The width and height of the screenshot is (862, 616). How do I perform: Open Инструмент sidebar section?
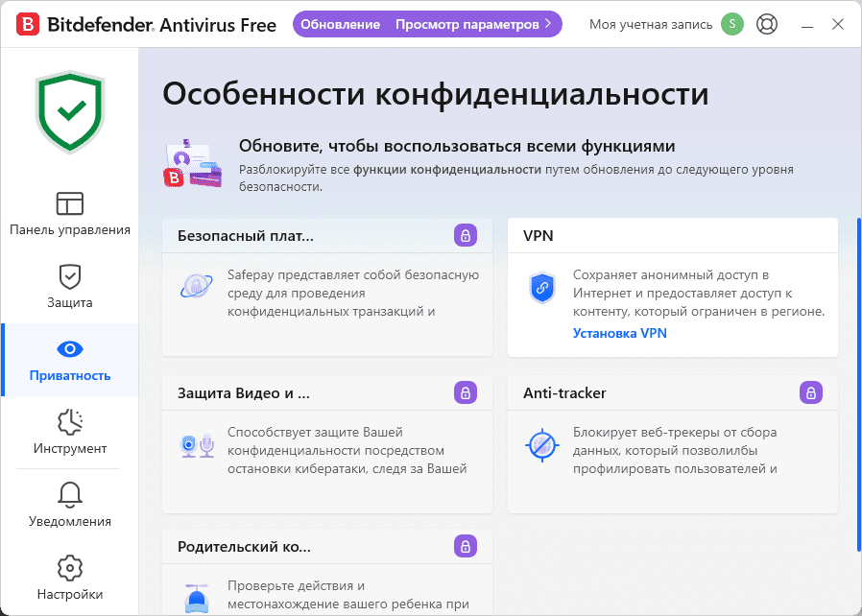click(x=70, y=433)
